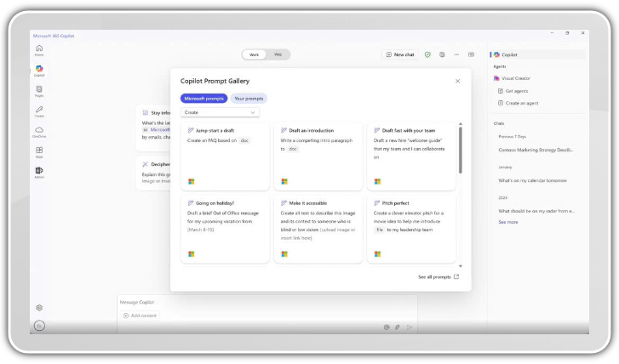The width and height of the screenshot is (619, 364).
Task: Click the attach paperclip icon in message box
Action: click(x=398, y=327)
